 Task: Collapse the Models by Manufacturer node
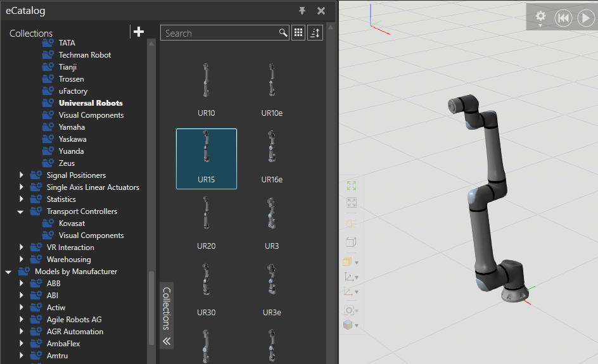tap(8, 272)
